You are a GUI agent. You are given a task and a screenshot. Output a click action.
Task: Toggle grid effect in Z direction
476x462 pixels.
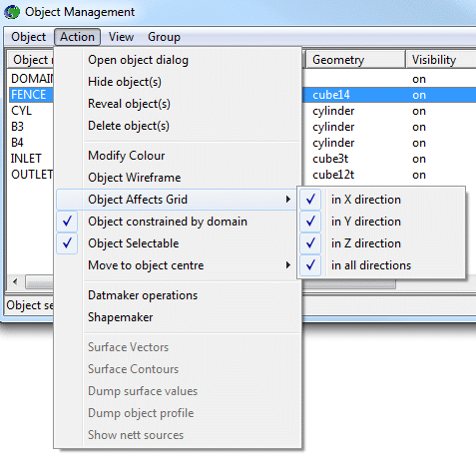(x=381, y=243)
